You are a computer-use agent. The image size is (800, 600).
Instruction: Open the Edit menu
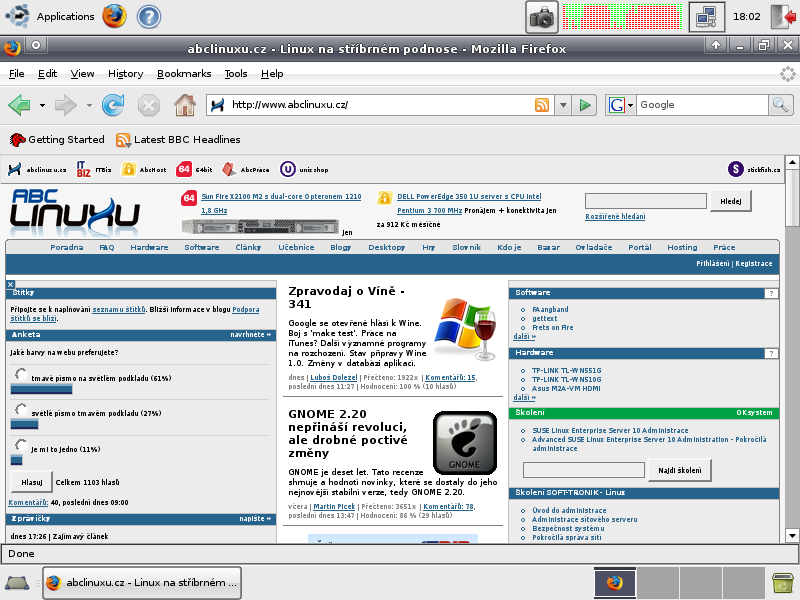[x=47, y=74]
